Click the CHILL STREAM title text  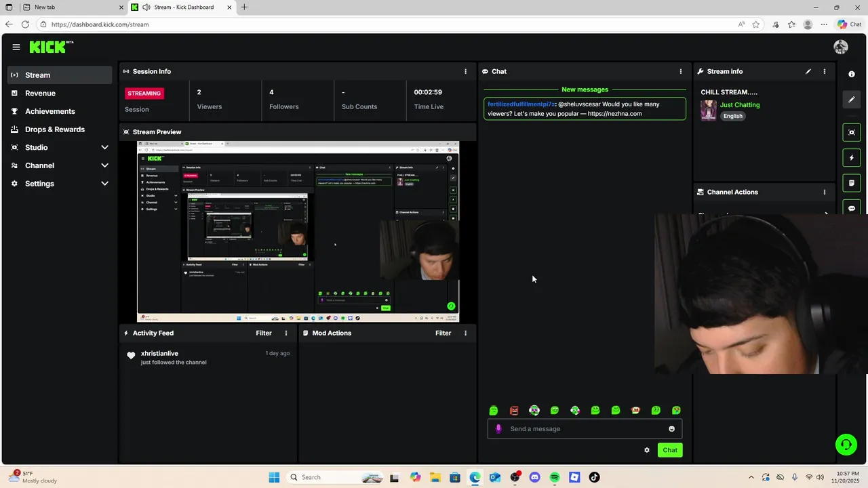729,92
